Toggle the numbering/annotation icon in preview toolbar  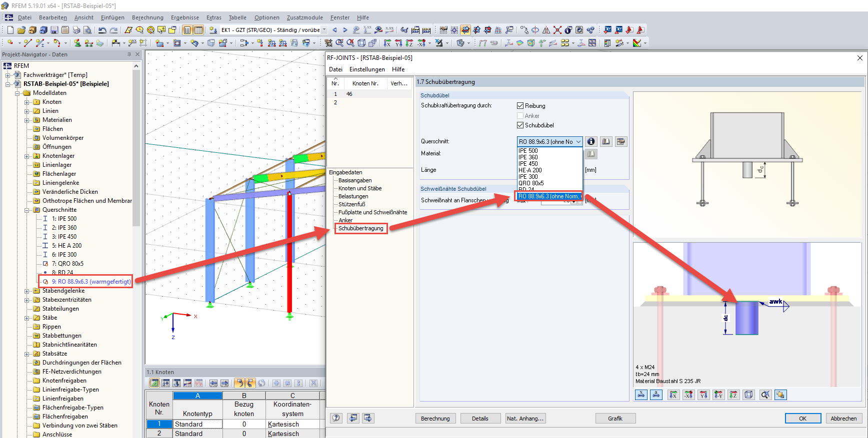pos(656,395)
